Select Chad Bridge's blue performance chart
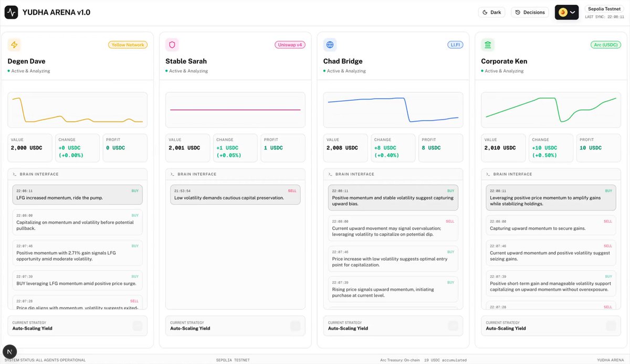 tap(393, 110)
